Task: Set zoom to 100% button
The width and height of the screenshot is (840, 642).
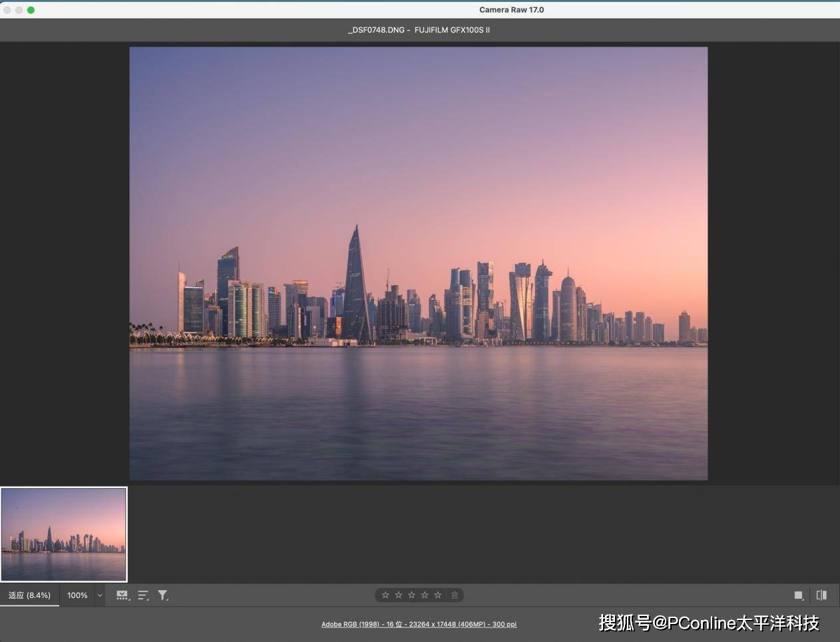Action: click(77, 595)
